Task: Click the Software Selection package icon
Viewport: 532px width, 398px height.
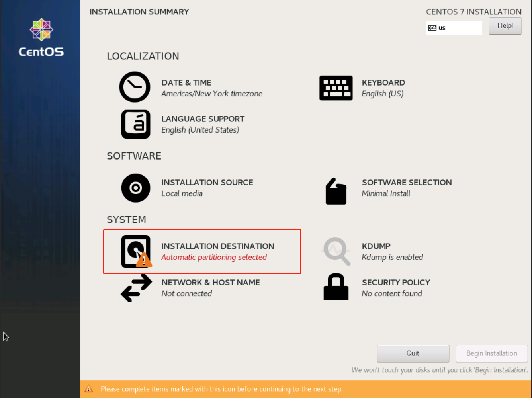Action: (336, 191)
